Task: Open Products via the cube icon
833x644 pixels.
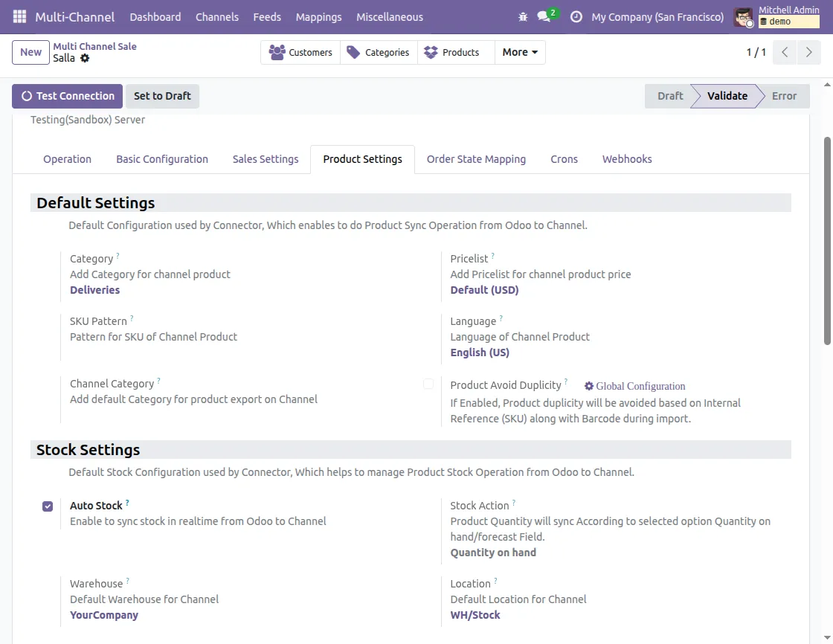Action: point(430,52)
